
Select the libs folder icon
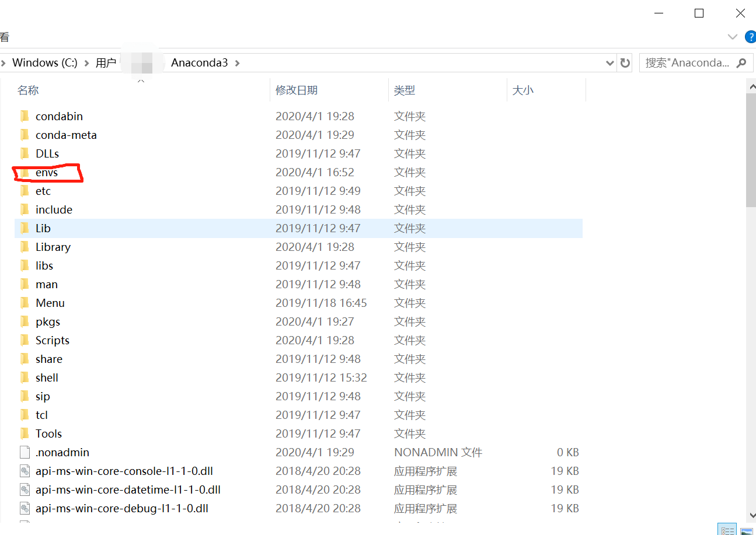pos(25,265)
